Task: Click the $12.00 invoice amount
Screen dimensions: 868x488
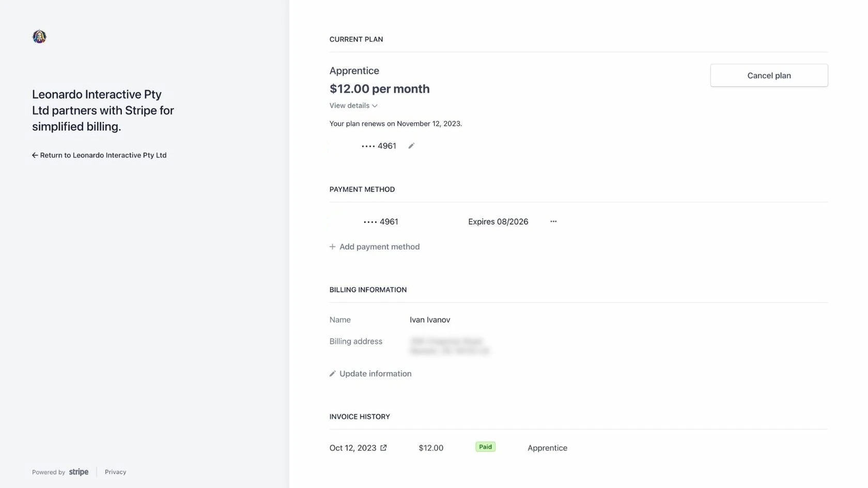Action: [x=431, y=448]
